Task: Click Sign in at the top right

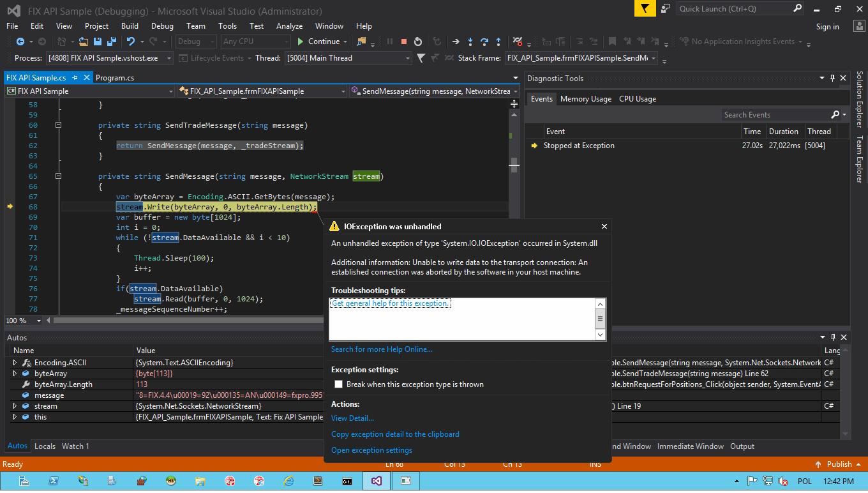Action: click(x=827, y=26)
